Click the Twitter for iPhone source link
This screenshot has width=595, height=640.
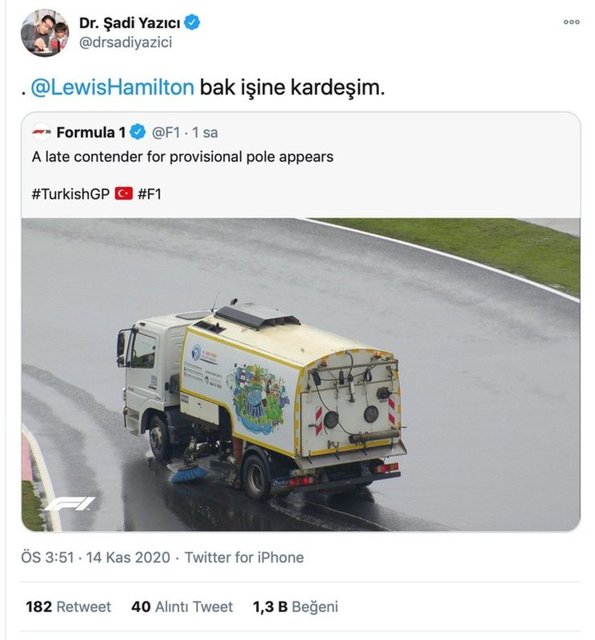pyautogui.click(x=244, y=557)
